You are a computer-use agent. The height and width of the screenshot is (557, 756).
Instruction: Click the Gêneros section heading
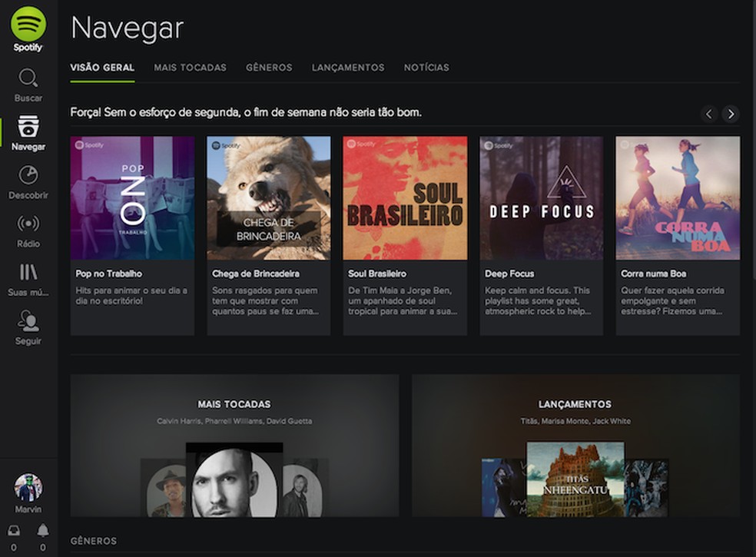point(94,541)
